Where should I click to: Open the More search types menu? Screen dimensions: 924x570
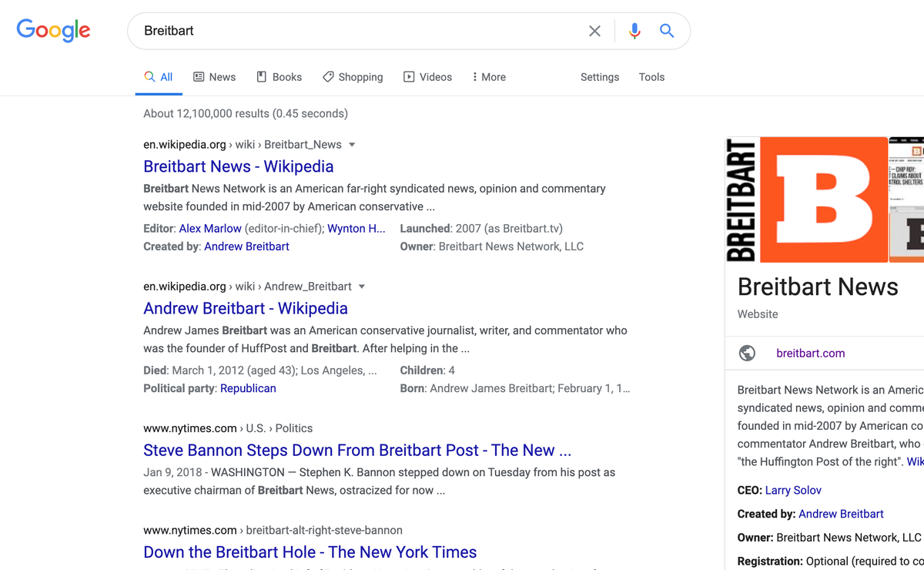(489, 77)
